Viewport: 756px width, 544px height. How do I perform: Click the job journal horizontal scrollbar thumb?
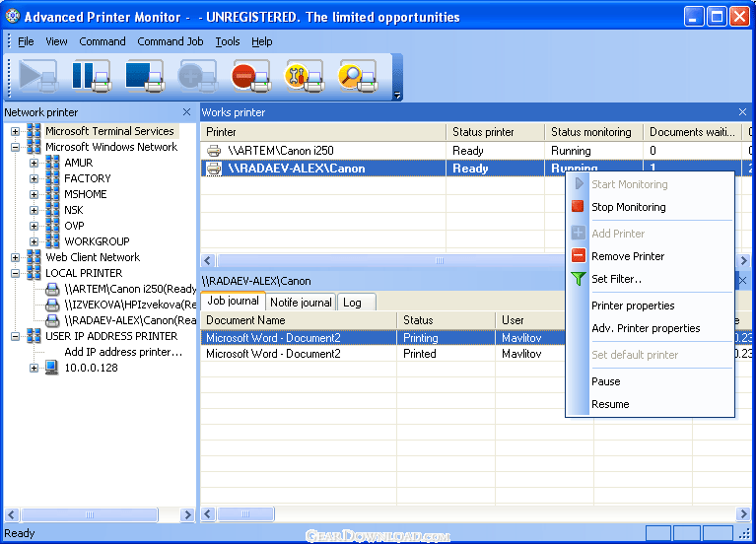[245, 514]
